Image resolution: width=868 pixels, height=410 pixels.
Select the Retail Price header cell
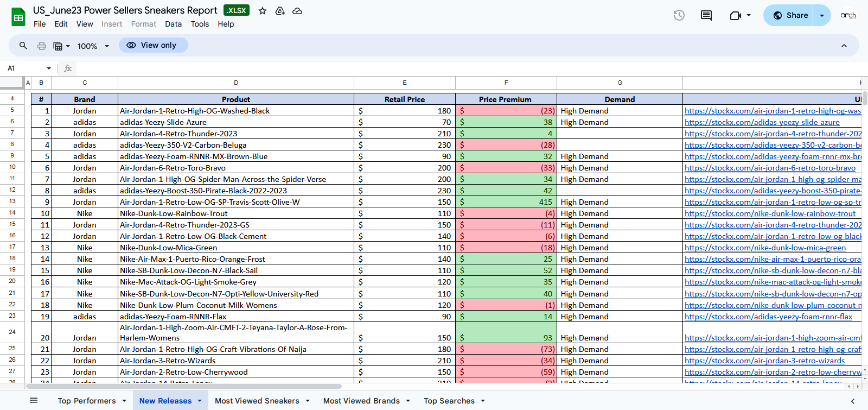405,99
